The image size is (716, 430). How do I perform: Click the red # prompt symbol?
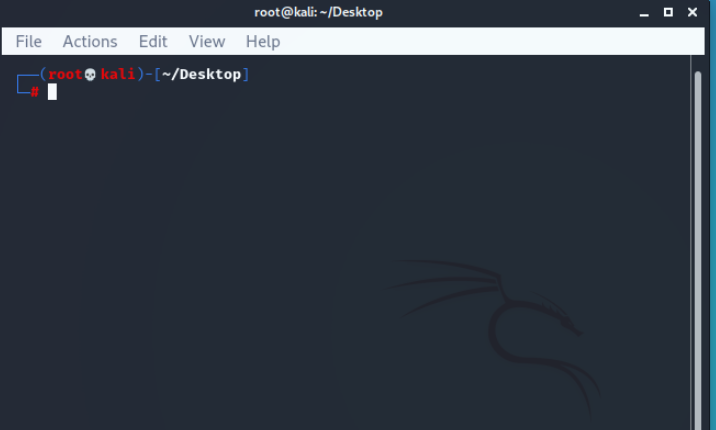35,92
